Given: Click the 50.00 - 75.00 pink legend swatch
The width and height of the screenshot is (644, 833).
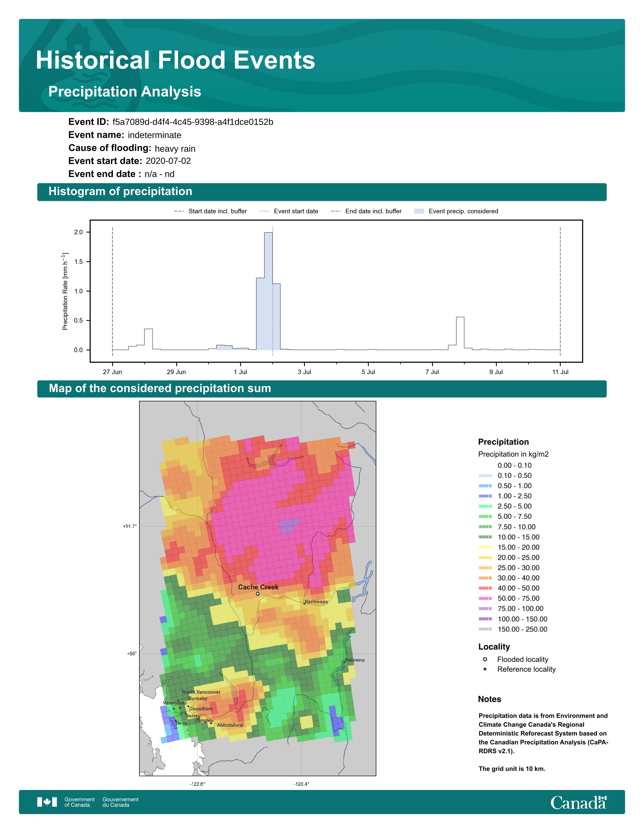Looking at the screenshot, I should [485, 598].
